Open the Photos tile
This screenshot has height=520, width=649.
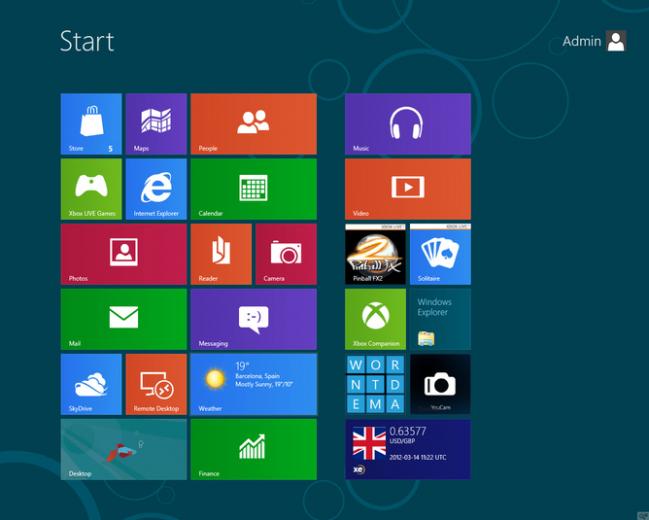(124, 254)
